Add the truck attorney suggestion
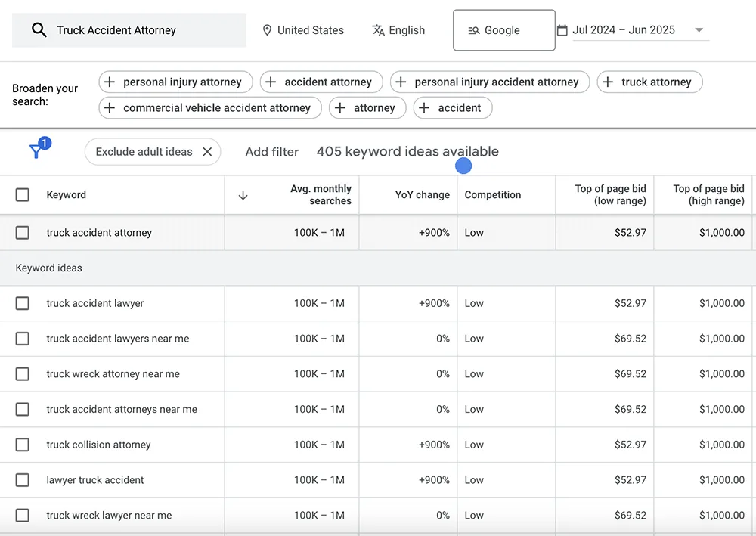 click(649, 82)
